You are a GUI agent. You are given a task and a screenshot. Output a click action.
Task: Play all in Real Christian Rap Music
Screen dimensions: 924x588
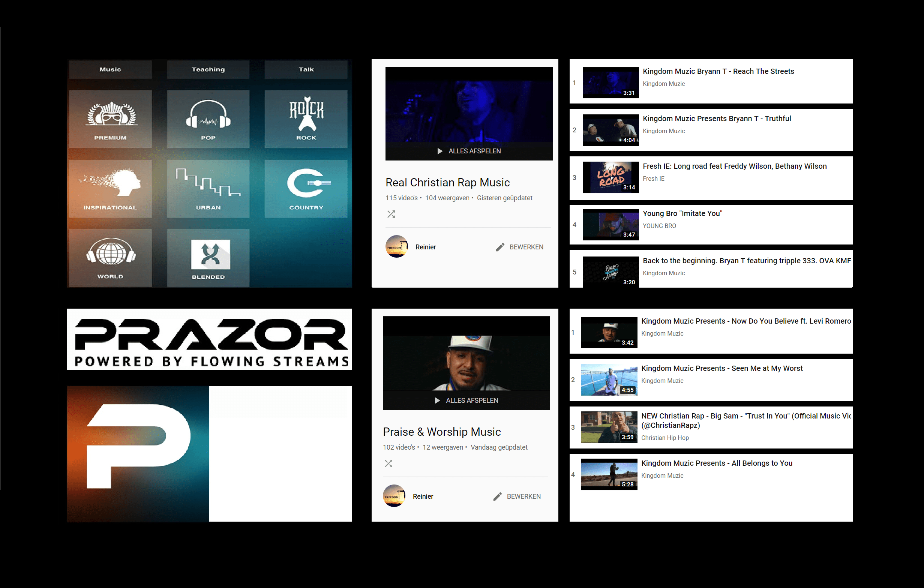tap(469, 151)
